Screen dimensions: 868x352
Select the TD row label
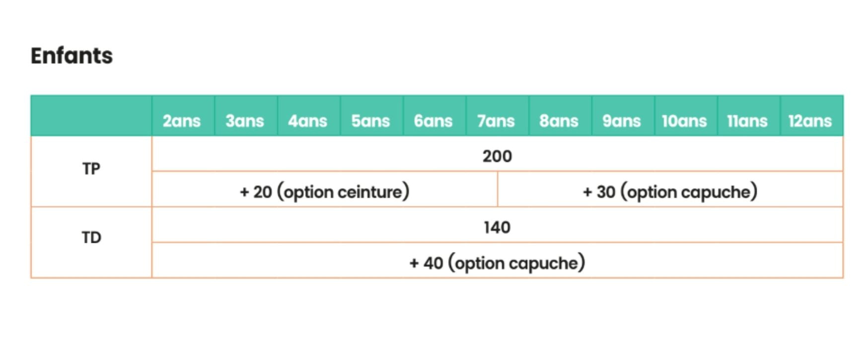91,238
